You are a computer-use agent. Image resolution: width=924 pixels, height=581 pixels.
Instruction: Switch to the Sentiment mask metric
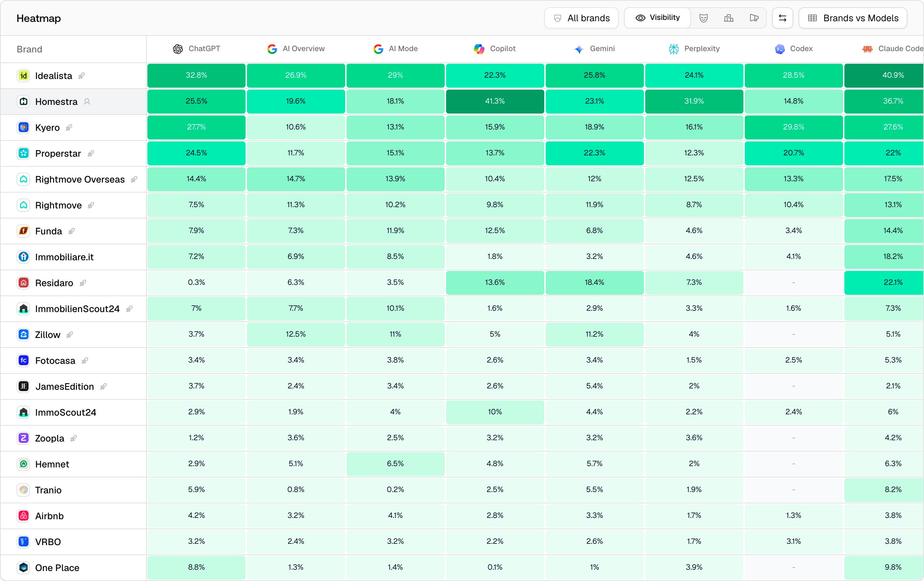click(x=703, y=18)
